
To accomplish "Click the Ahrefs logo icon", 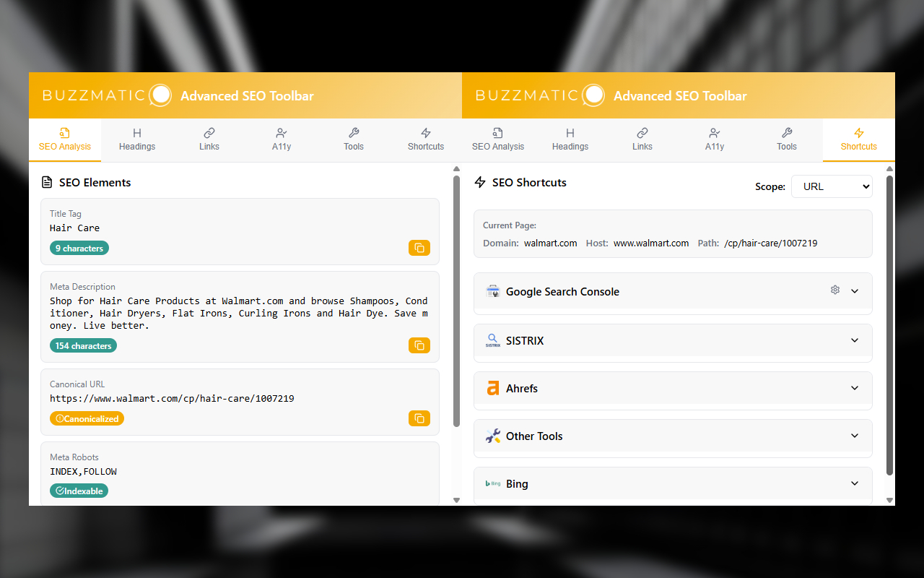I will click(493, 388).
